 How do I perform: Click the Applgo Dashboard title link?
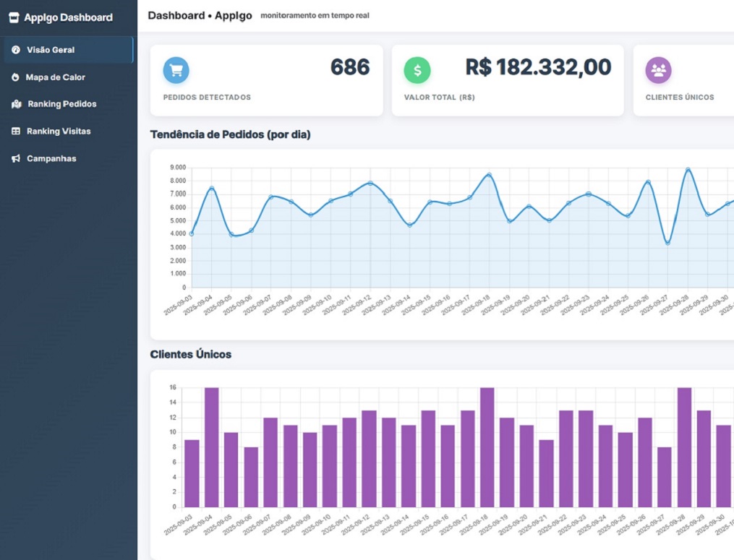tap(68, 17)
